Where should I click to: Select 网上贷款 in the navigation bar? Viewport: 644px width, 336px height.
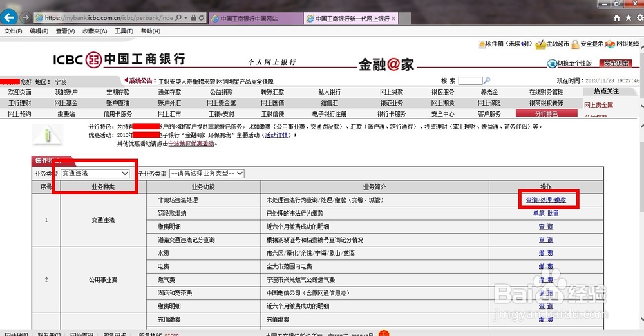(392, 92)
